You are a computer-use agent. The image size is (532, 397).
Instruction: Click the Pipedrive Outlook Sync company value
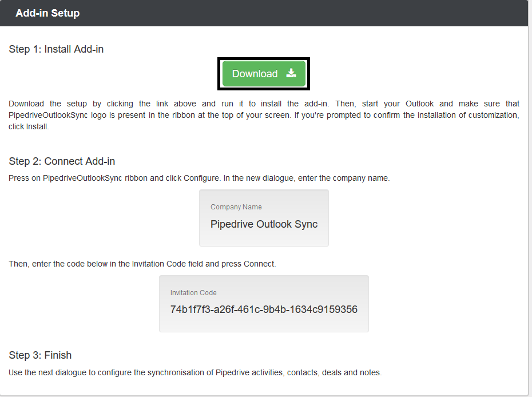point(264,224)
